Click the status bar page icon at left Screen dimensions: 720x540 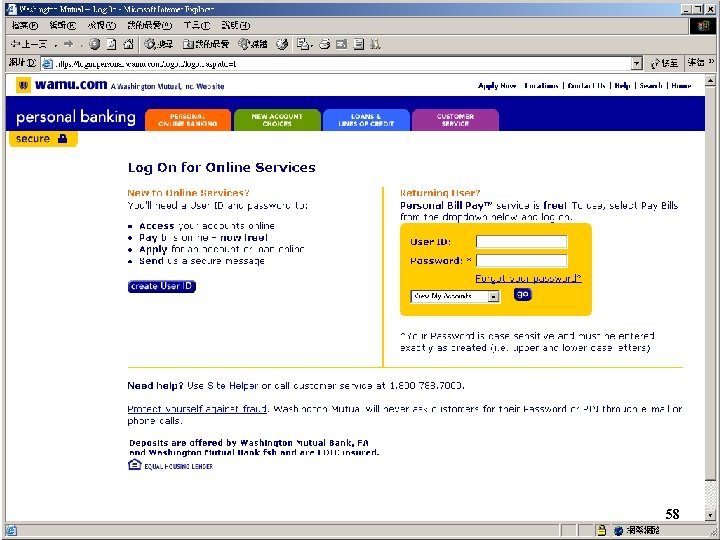coord(11,530)
